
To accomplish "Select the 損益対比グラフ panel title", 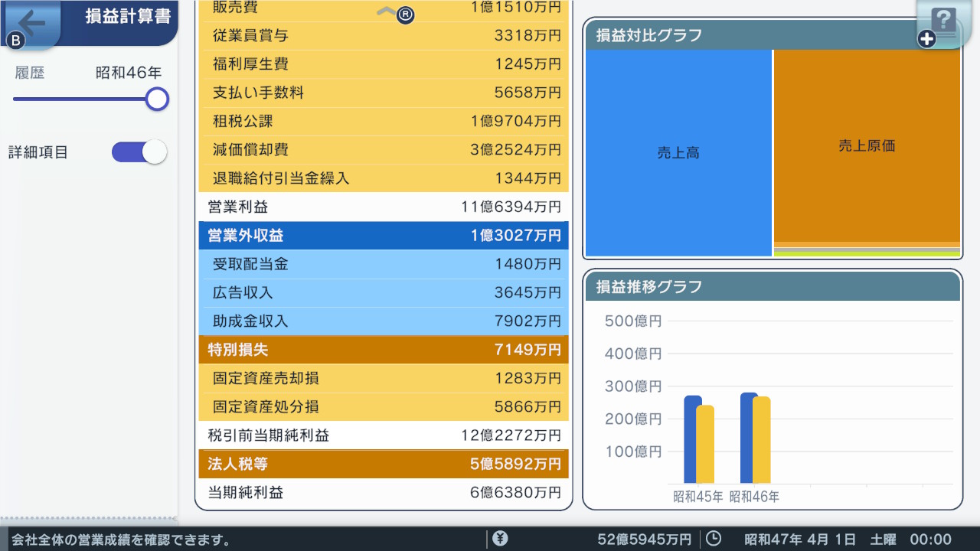I will [648, 35].
